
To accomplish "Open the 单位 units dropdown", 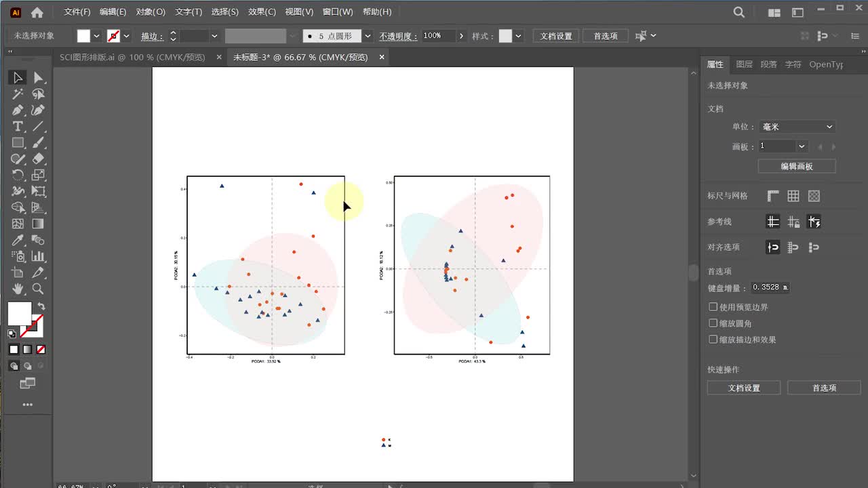I will coord(797,127).
